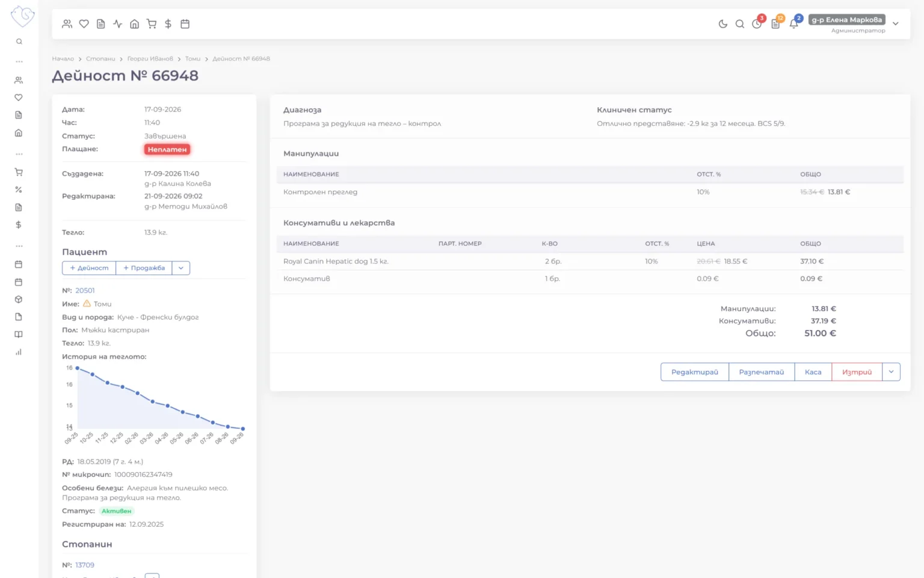Expand dropdown arrow beside Продажба button
Image resolution: width=924 pixels, height=578 pixels.
(181, 268)
